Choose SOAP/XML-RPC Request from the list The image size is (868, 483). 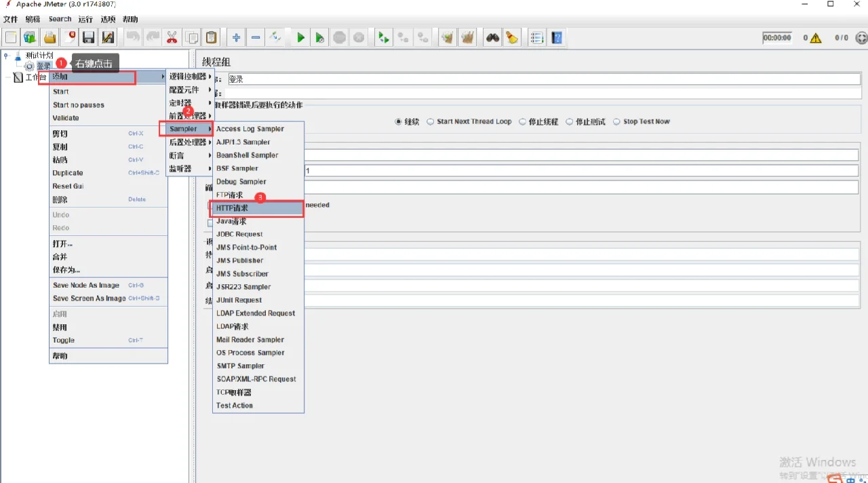[258, 379]
